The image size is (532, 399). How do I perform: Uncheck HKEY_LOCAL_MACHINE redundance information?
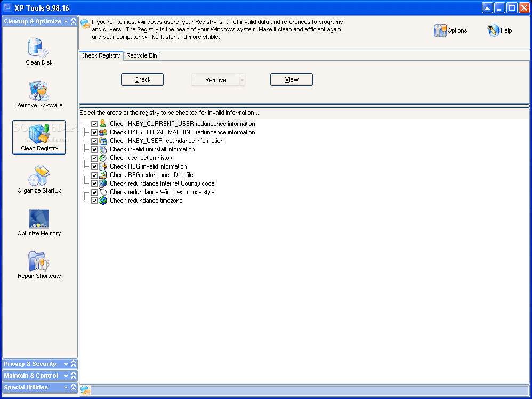[95, 132]
